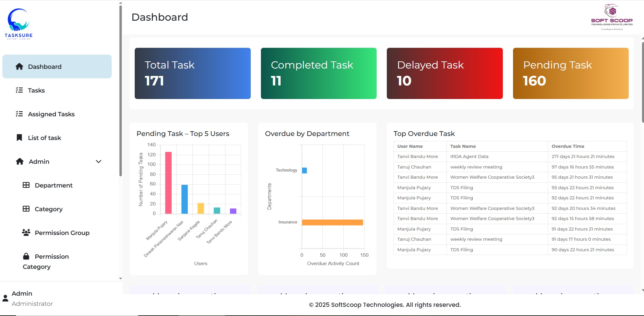Open the Tasks sidebar entry
The width and height of the screenshot is (644, 316).
[36, 90]
